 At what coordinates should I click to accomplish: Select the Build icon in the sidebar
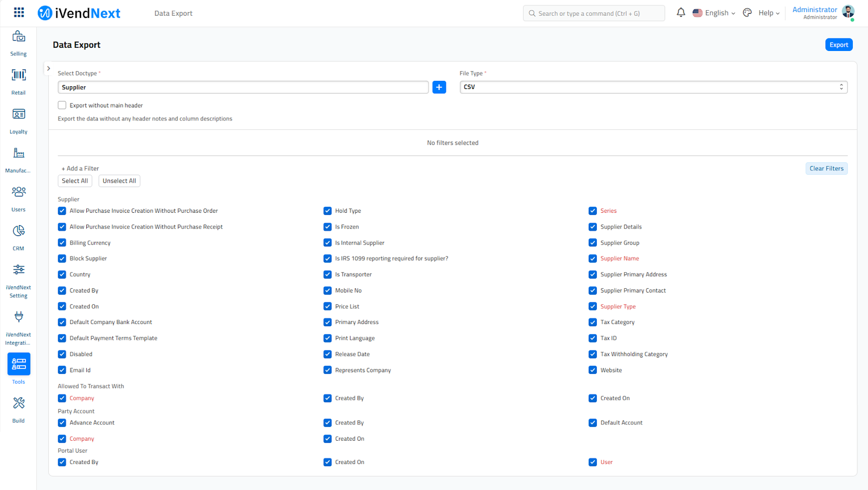[18, 406]
